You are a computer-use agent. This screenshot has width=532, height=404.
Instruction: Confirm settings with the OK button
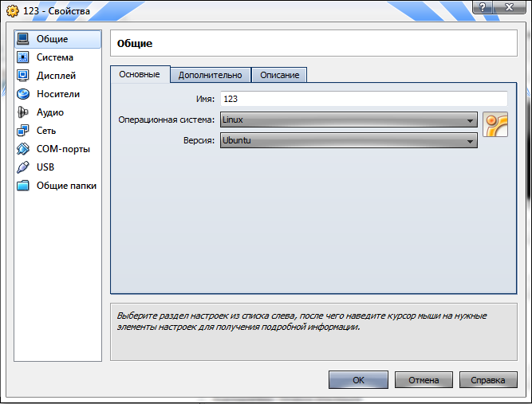point(358,380)
